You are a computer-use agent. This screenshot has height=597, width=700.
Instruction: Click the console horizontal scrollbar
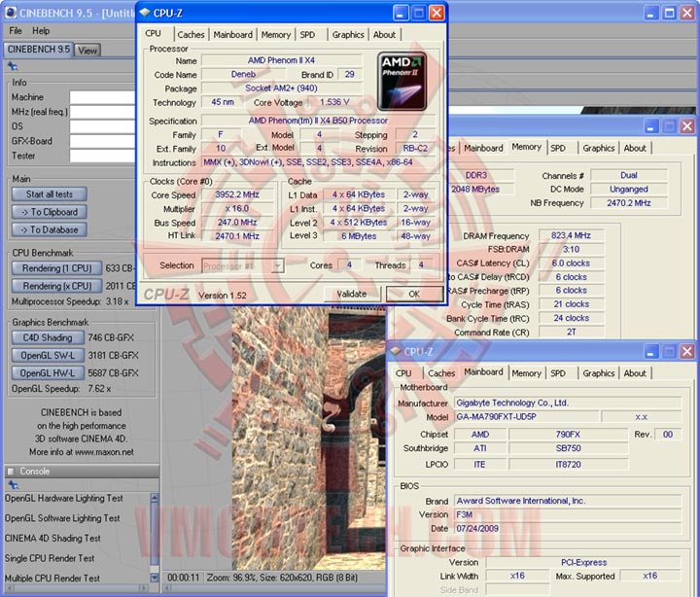point(79,588)
